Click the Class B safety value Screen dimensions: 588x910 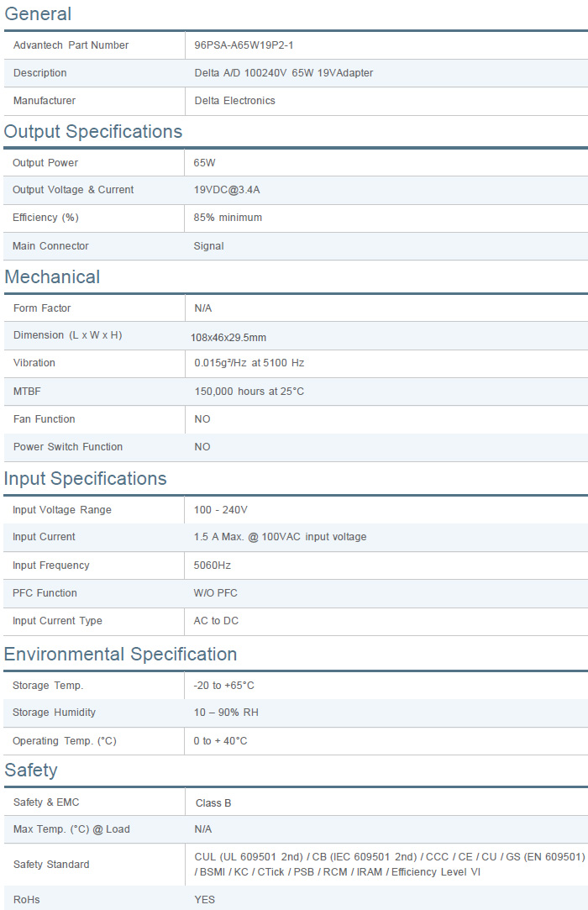coord(213,803)
